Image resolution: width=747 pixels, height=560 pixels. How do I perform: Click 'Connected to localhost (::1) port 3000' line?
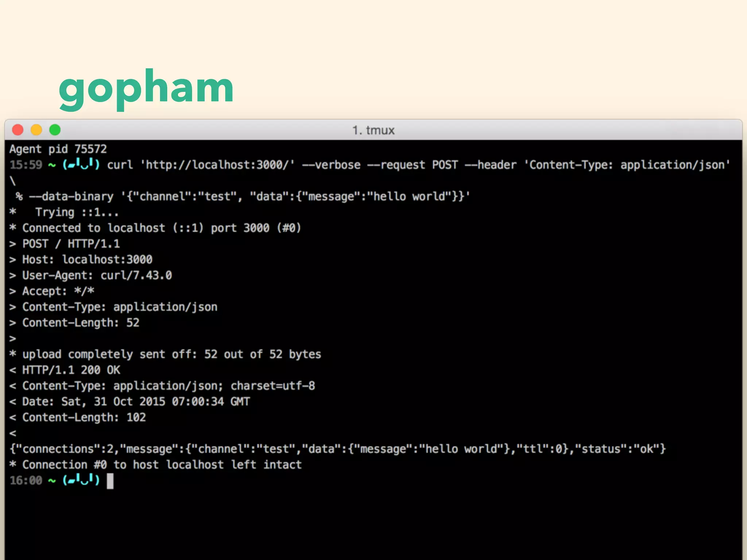(155, 228)
